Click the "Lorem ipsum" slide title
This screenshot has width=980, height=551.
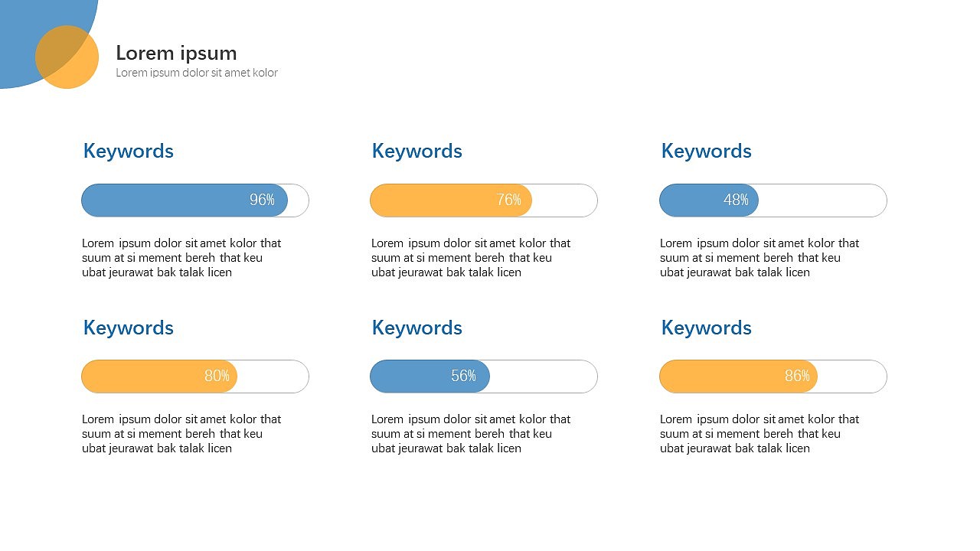tap(176, 53)
